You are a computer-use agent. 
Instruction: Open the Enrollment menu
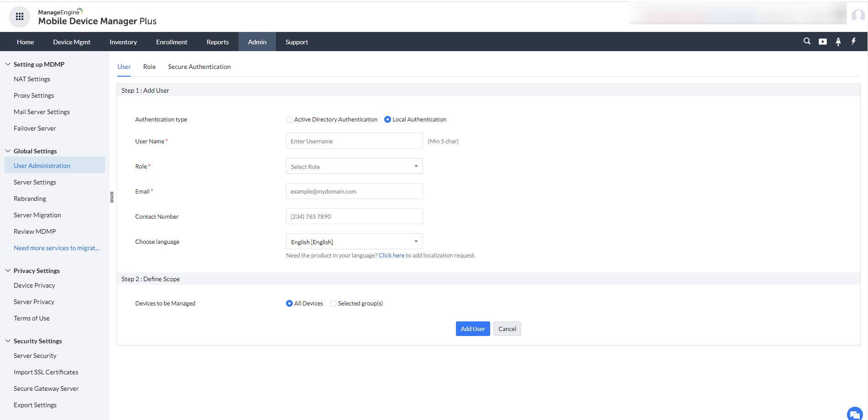tap(171, 42)
